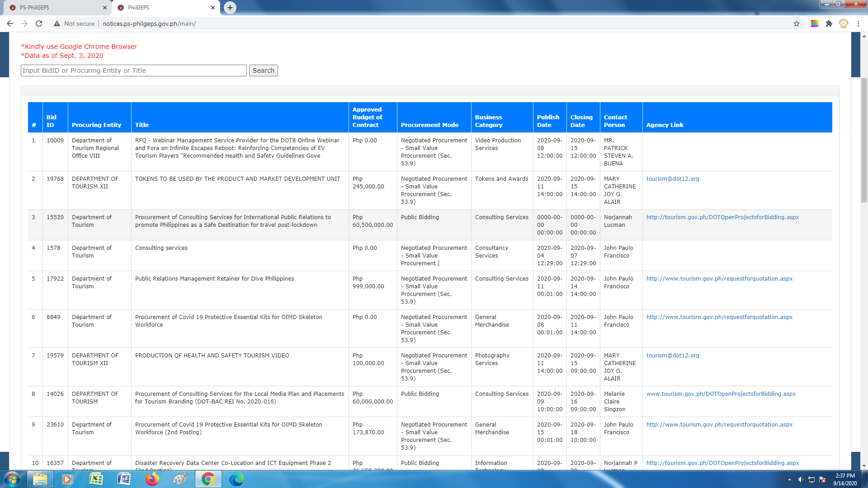
Task: Focus the BidID or Procuring Entity search field
Action: coord(133,70)
